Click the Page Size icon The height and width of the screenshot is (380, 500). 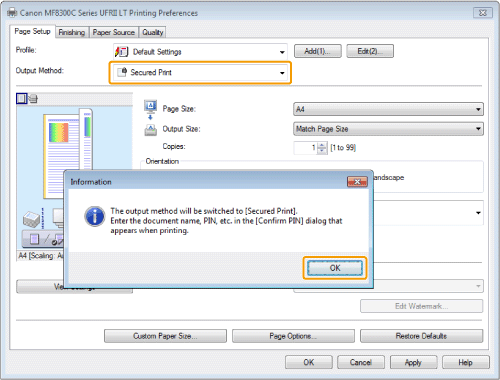click(150, 109)
